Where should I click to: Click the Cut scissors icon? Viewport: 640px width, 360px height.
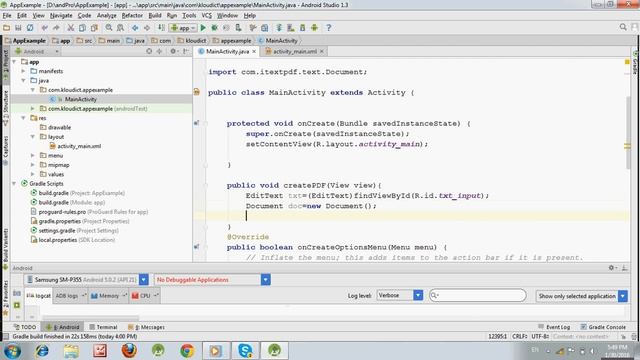[71, 28]
